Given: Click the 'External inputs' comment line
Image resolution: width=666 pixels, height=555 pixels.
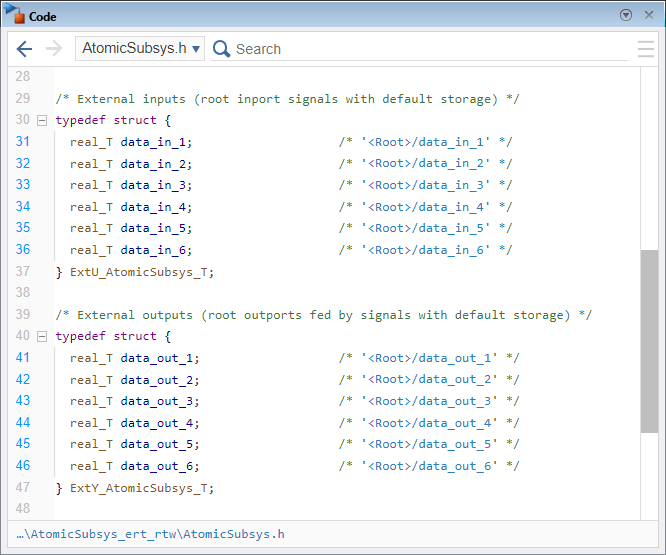Looking at the screenshot, I should (x=287, y=99).
